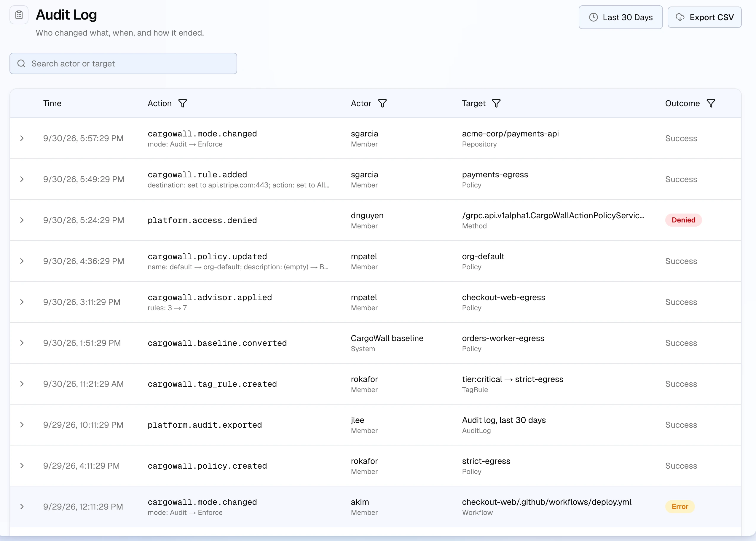Expand the platform.access.denied row
Screen dimensions: 756x541
[x=22, y=220]
